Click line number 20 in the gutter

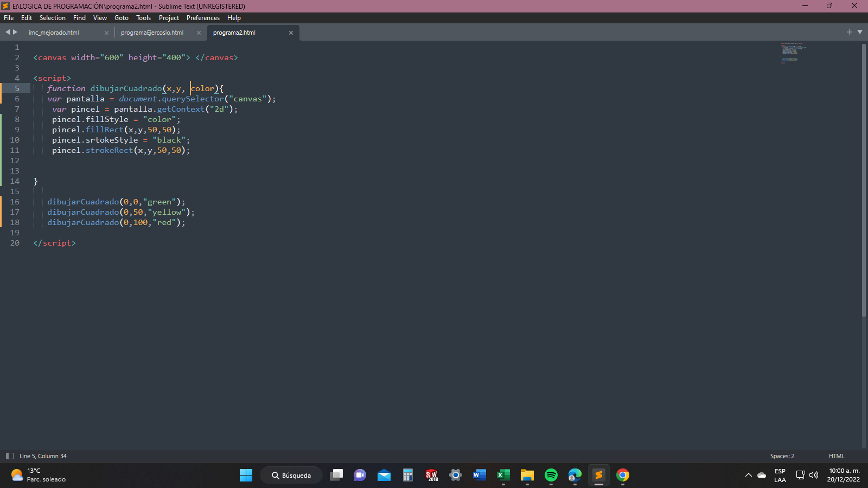pyautogui.click(x=15, y=243)
